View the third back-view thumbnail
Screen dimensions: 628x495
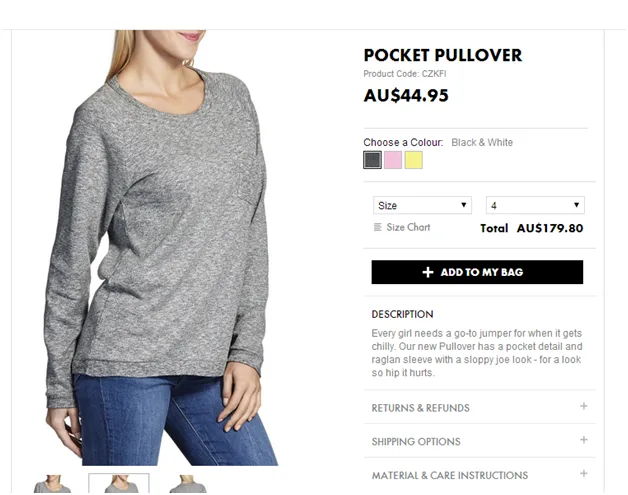click(188, 484)
